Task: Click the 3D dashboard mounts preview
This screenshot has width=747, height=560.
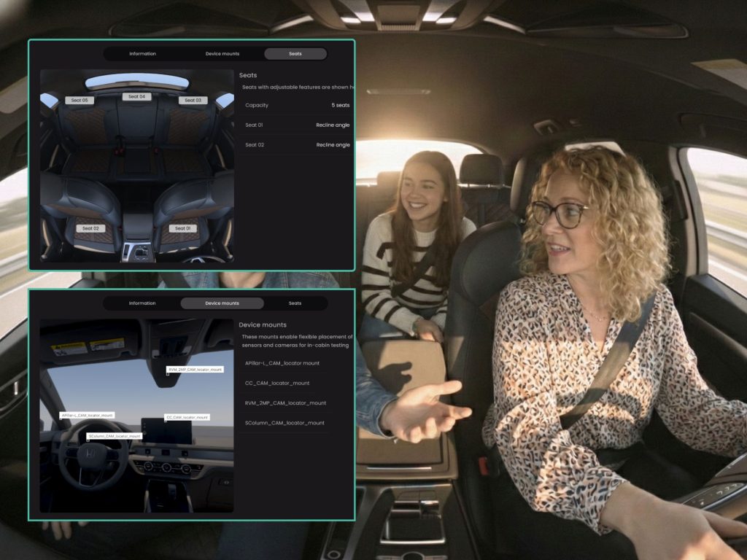Action: click(x=136, y=416)
